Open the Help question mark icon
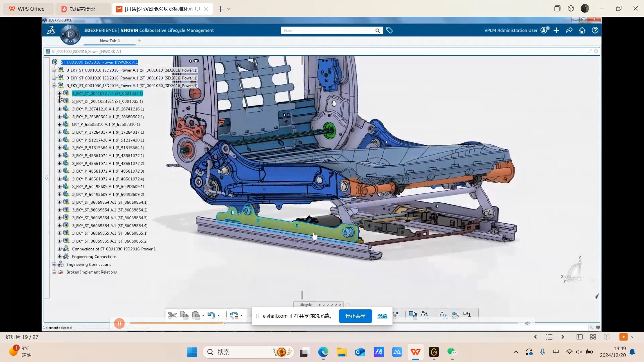This screenshot has height=362, width=644. click(595, 31)
